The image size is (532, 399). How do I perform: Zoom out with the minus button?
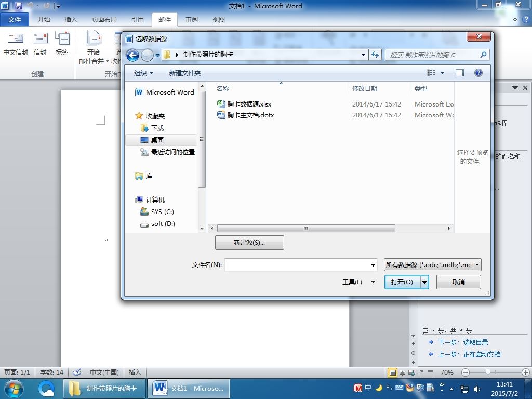[465, 373]
